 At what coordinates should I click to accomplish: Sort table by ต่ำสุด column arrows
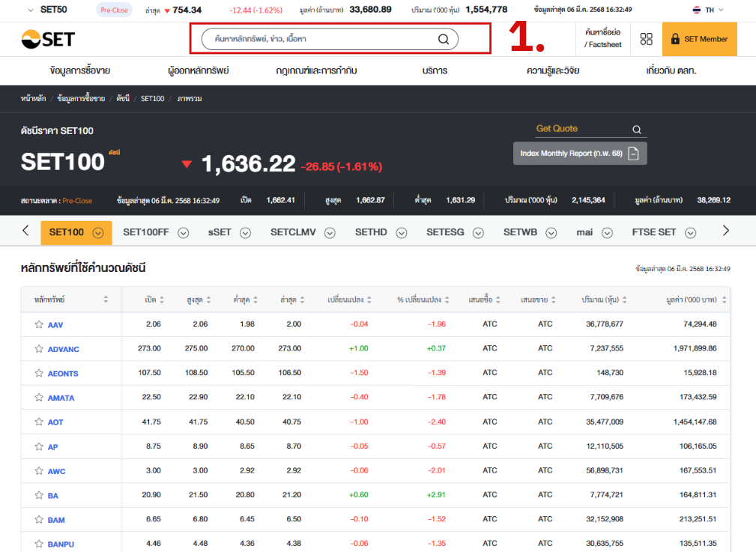pos(255,300)
